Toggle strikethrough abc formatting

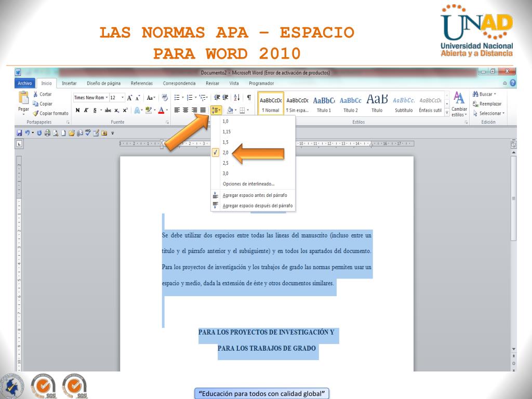108,110
